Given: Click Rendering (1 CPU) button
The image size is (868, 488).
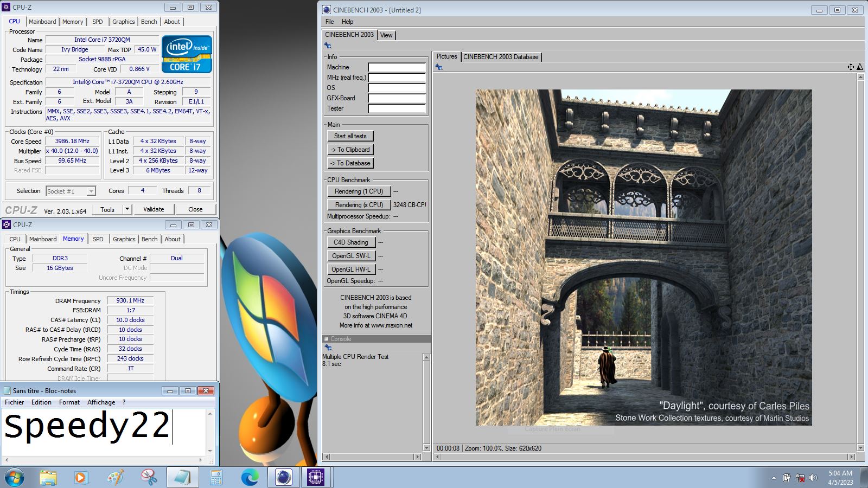Looking at the screenshot, I should point(359,191).
